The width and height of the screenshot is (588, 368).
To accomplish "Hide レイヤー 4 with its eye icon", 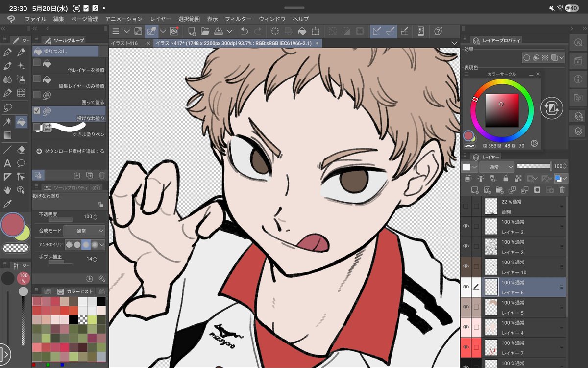I will coord(466,327).
